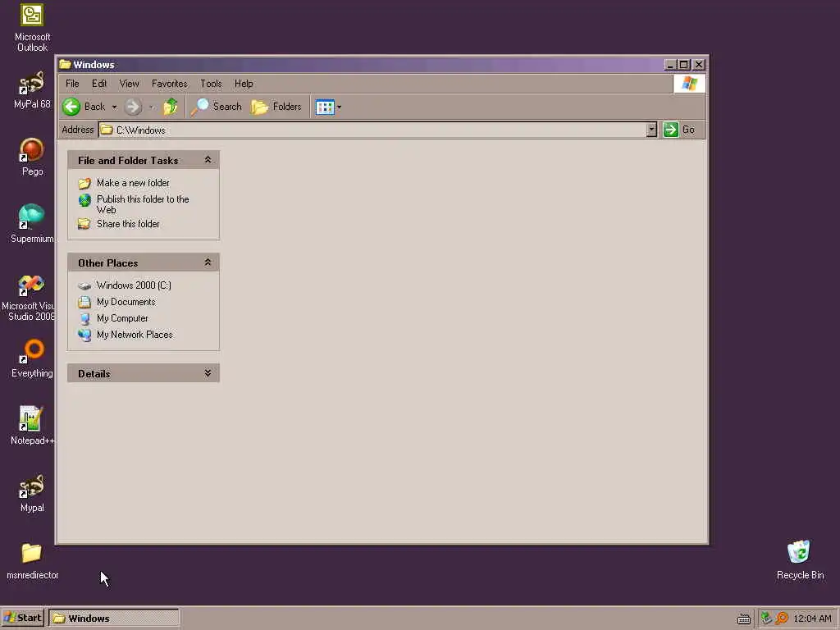This screenshot has height=630, width=840.
Task: Open the Views layout button
Action: (x=325, y=107)
